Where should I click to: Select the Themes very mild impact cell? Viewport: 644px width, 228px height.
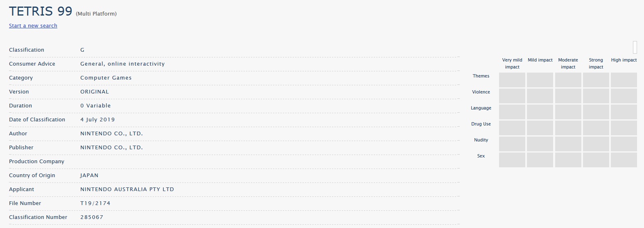tap(512, 80)
